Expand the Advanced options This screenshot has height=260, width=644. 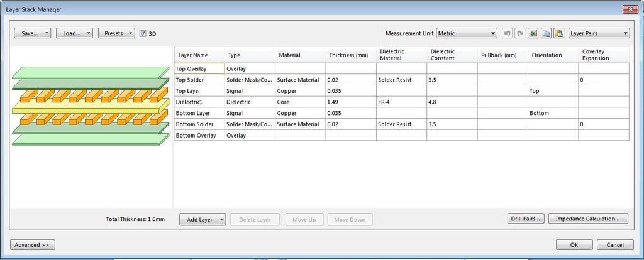pos(33,245)
